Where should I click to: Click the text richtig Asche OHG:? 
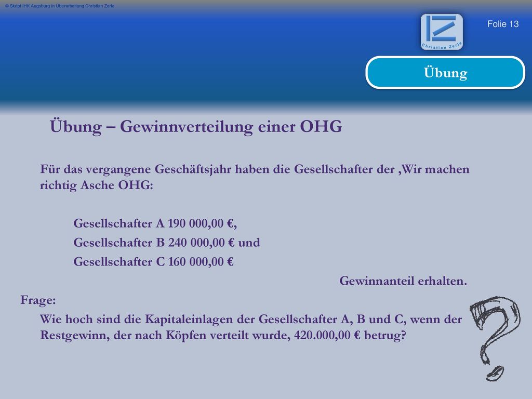97,185
